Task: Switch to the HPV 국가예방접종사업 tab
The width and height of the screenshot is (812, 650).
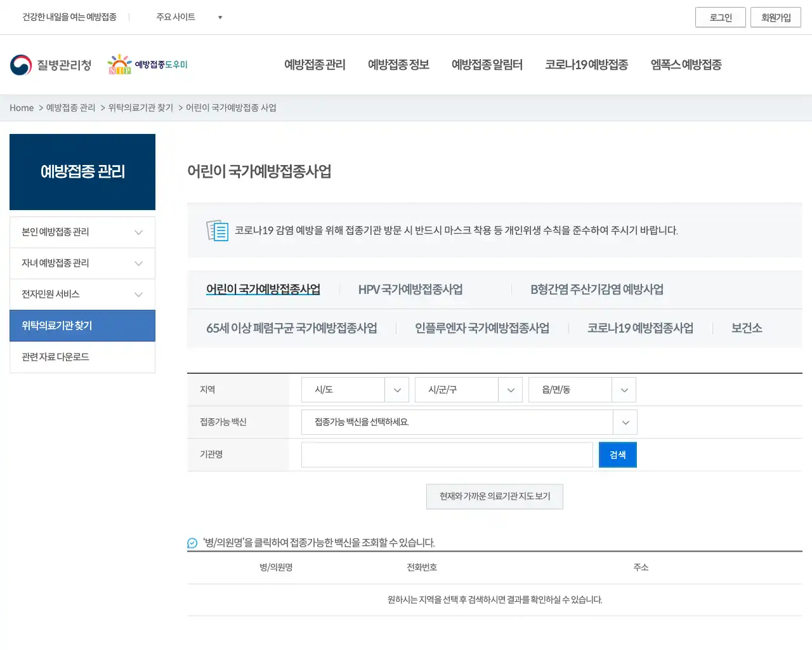Action: coord(409,289)
